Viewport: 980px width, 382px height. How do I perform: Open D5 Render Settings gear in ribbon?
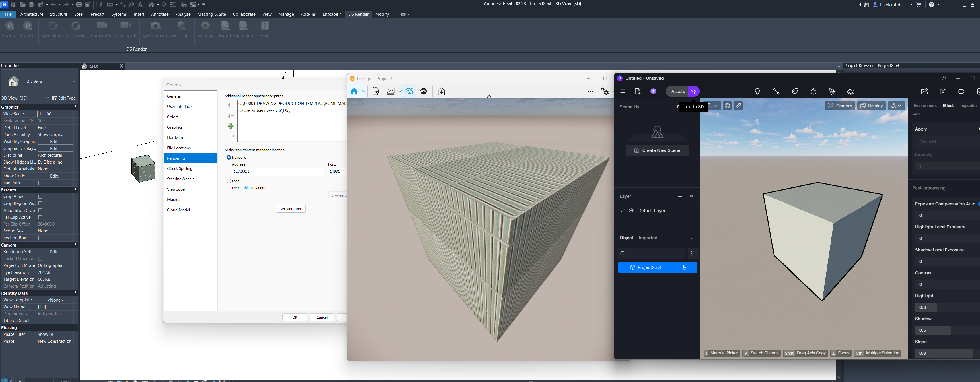(x=205, y=26)
